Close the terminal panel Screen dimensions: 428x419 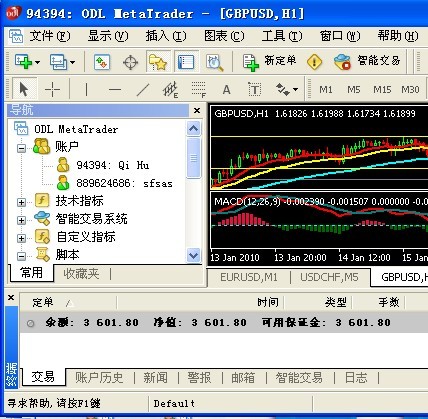click(x=11, y=298)
